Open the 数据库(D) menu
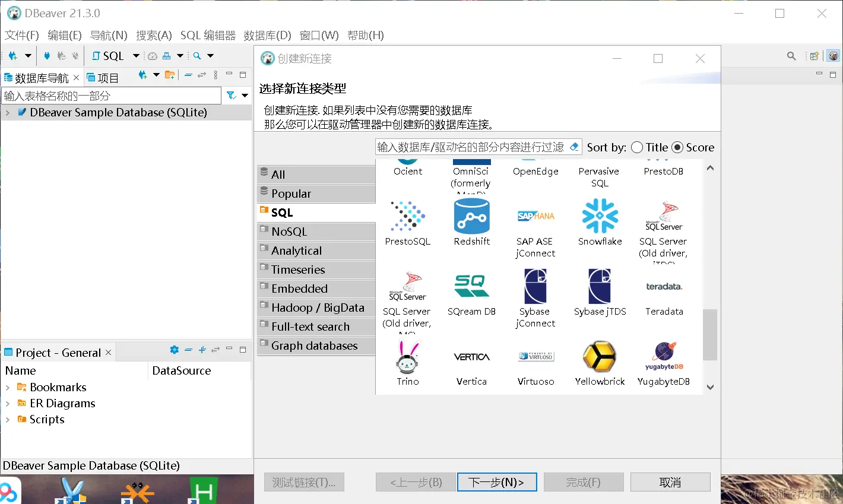This screenshot has width=843, height=504. point(267,35)
